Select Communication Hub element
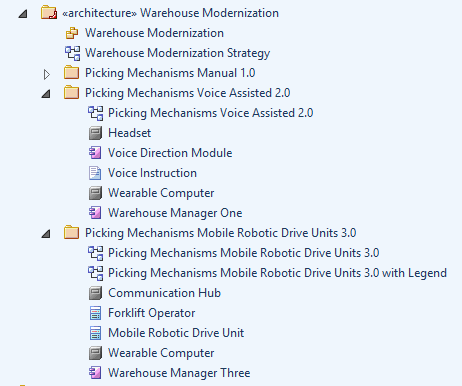Image resolution: width=462 pixels, height=386 pixels. (x=165, y=293)
